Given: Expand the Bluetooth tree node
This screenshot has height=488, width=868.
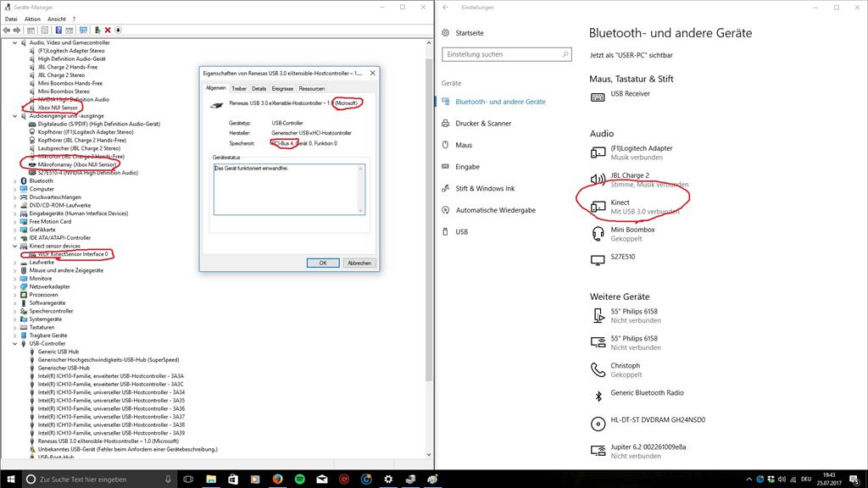Looking at the screenshot, I should [x=15, y=181].
